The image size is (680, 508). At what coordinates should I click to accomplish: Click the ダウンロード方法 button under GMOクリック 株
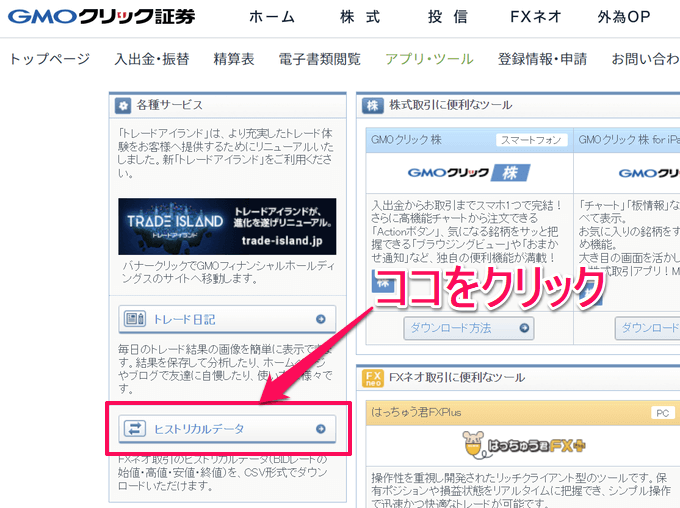pyautogui.click(x=469, y=328)
